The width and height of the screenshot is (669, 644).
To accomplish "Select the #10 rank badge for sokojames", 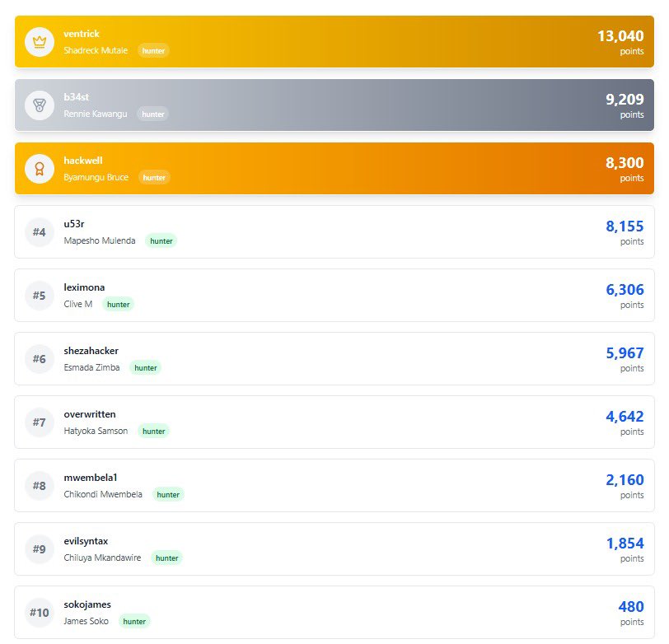I will click(39, 612).
